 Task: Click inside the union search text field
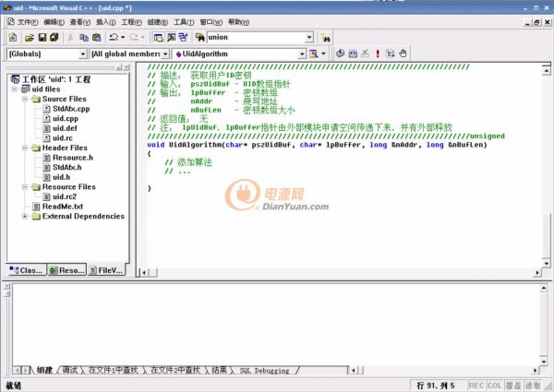[x=256, y=38]
